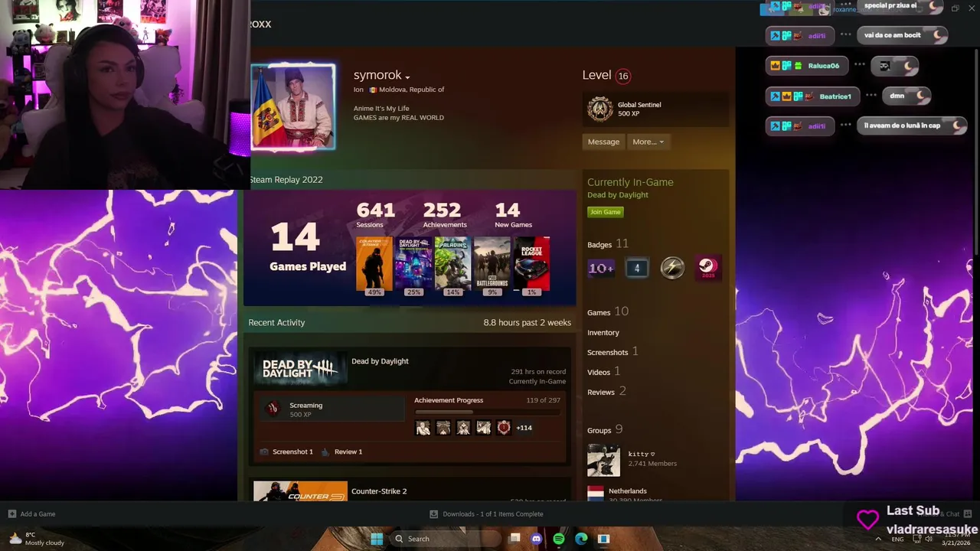Open the weather widget showing Mostly cloudy
980x551 pixels.
point(37,539)
